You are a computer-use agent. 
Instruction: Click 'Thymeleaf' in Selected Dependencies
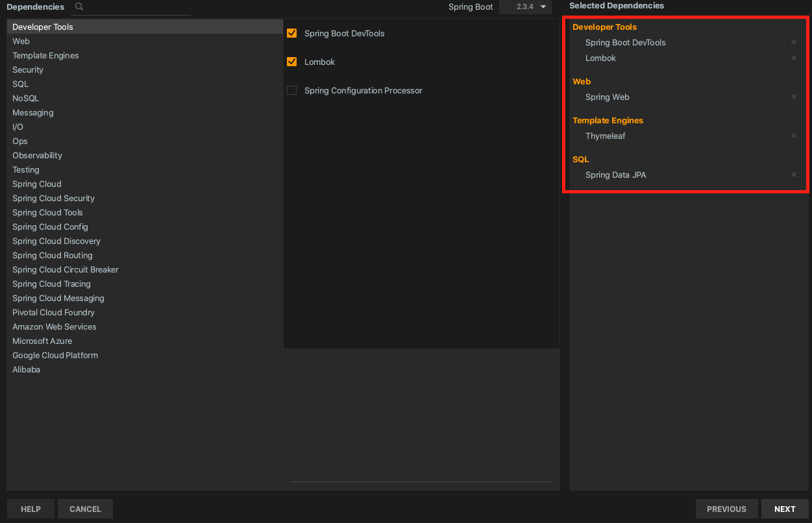point(605,136)
